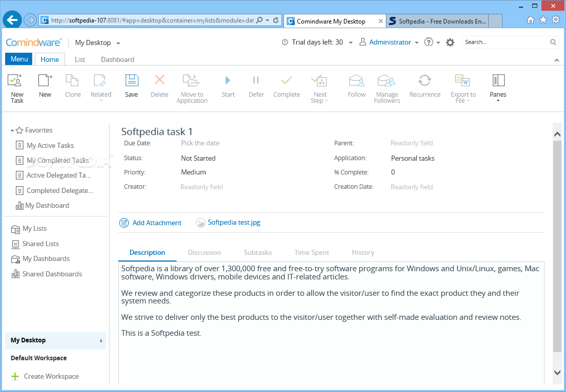Collapse the Favorites section
The width and height of the screenshot is (566, 392).
tap(12, 130)
